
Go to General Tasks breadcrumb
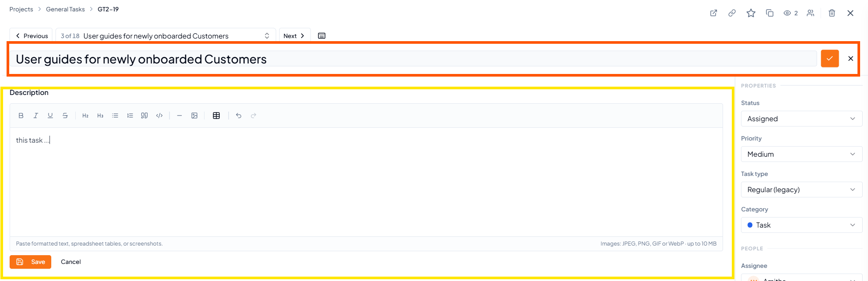point(65,9)
